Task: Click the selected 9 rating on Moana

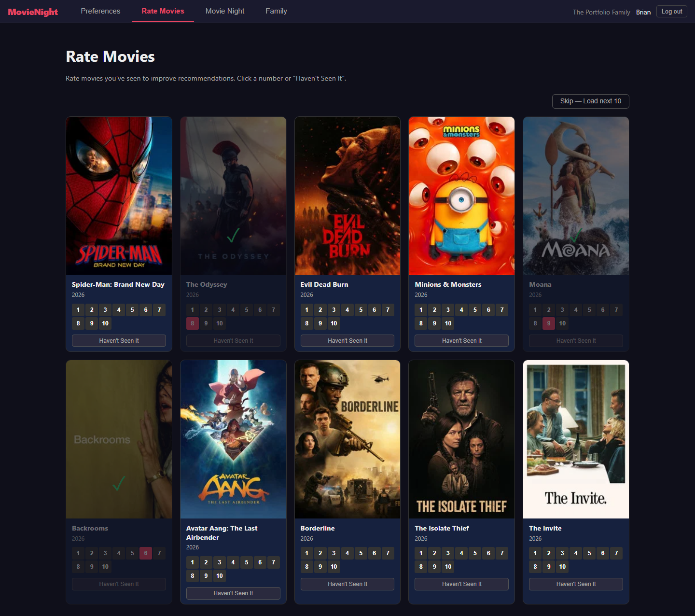Action: (x=549, y=323)
